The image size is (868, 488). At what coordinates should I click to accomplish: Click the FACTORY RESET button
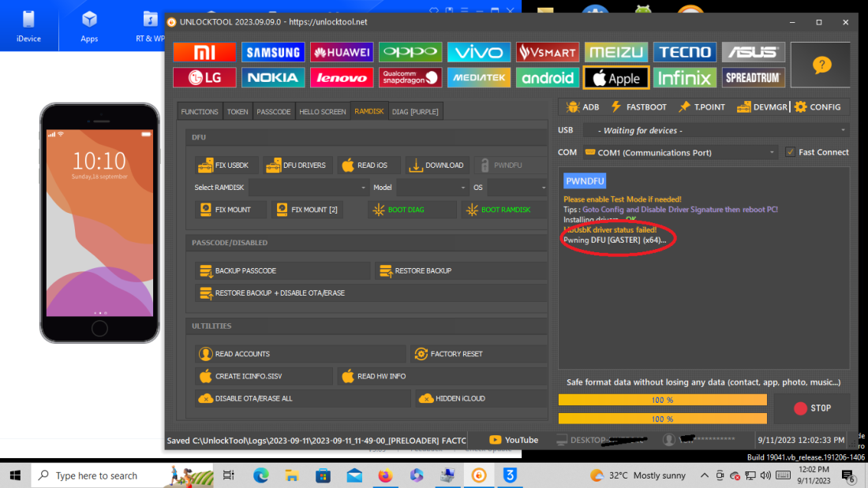(479, 353)
